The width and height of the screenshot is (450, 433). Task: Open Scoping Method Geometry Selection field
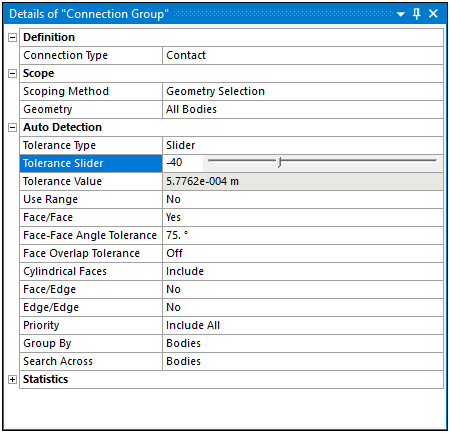point(303,91)
